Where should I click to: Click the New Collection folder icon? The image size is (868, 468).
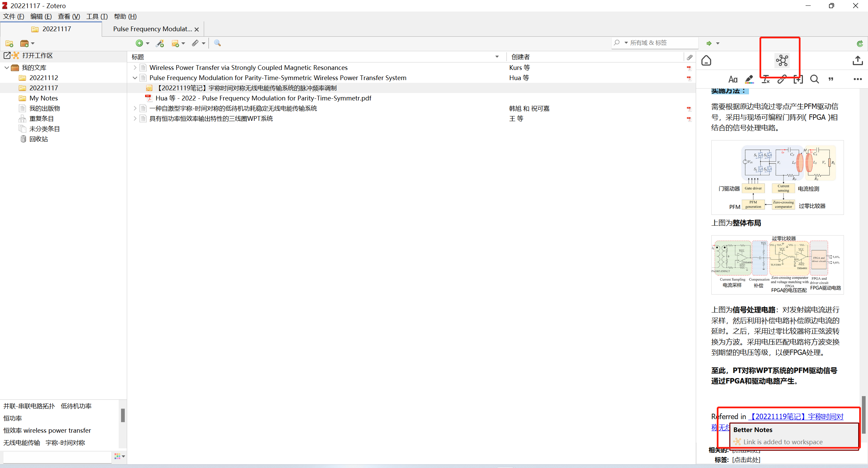pyautogui.click(x=9, y=43)
